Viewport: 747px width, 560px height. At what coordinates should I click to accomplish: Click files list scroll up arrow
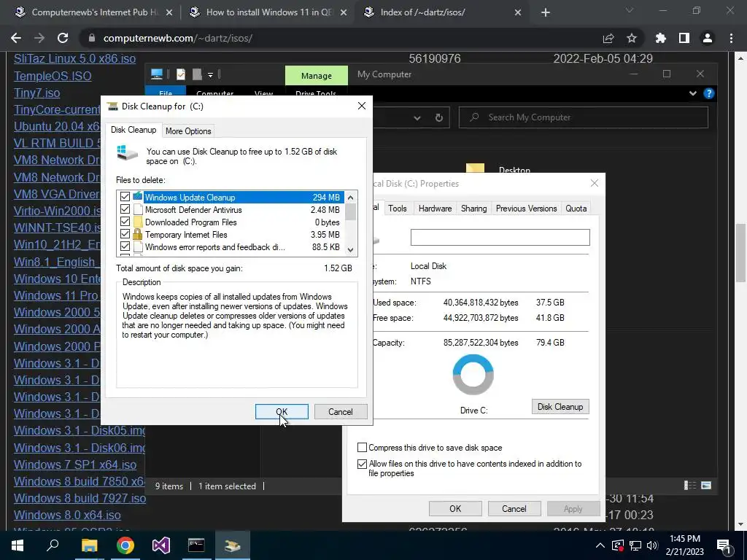click(351, 197)
